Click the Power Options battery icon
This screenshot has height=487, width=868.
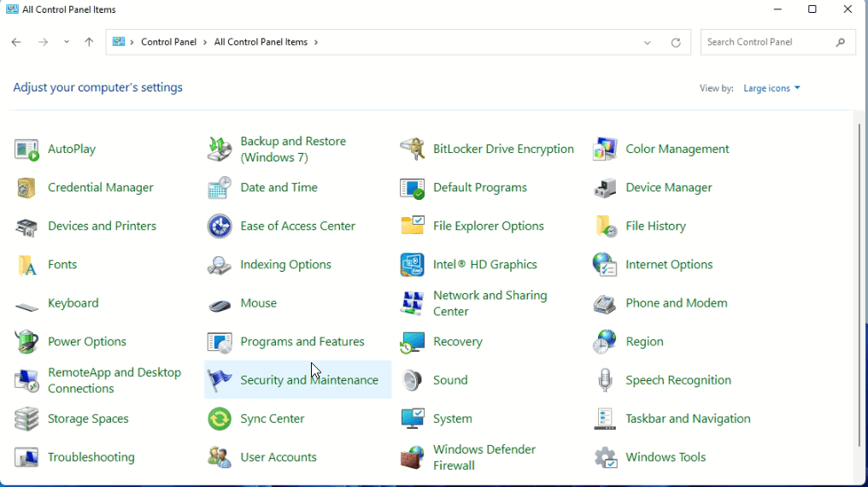tap(26, 342)
